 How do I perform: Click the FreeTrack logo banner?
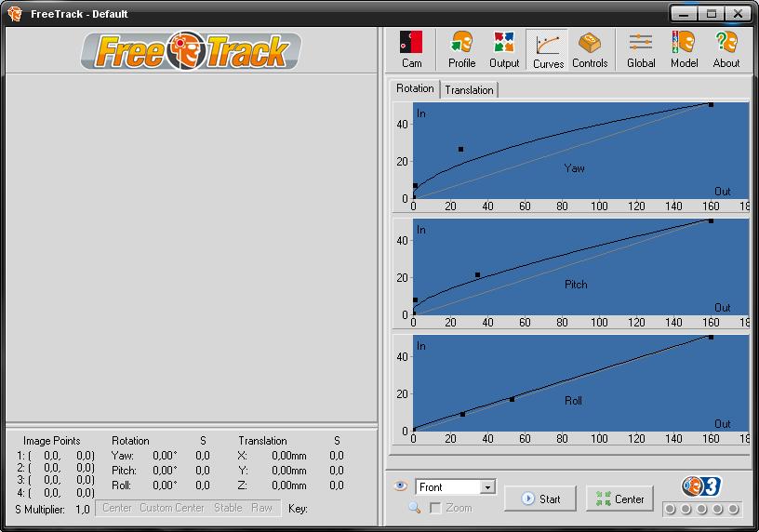click(x=191, y=51)
